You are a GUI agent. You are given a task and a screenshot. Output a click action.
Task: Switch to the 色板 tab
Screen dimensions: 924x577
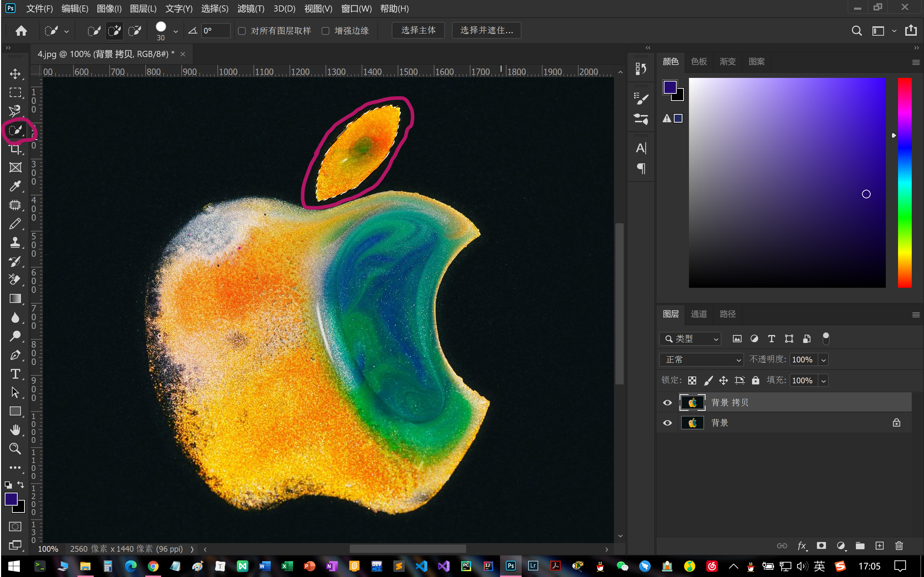click(x=699, y=61)
